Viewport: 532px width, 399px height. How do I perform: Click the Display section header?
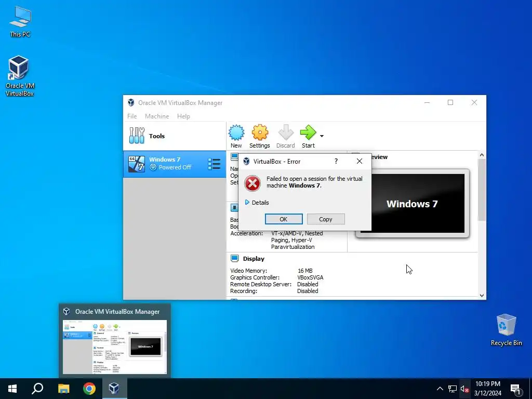click(254, 259)
